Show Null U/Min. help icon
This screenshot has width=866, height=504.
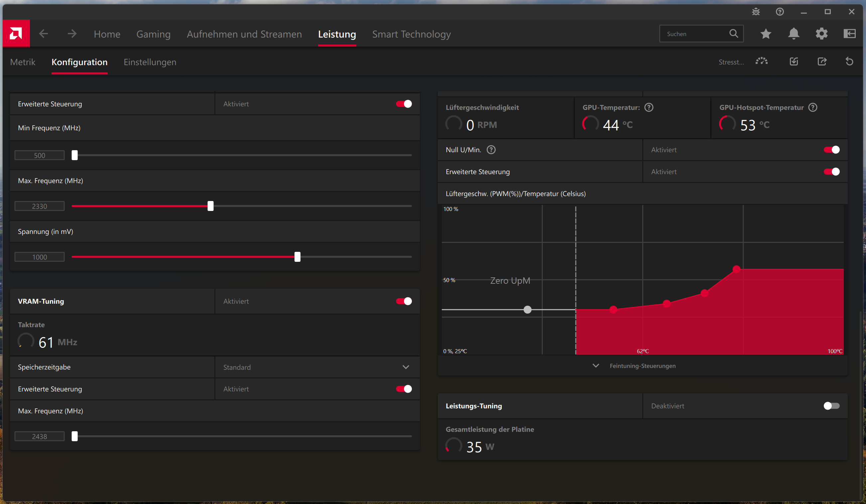click(x=491, y=150)
